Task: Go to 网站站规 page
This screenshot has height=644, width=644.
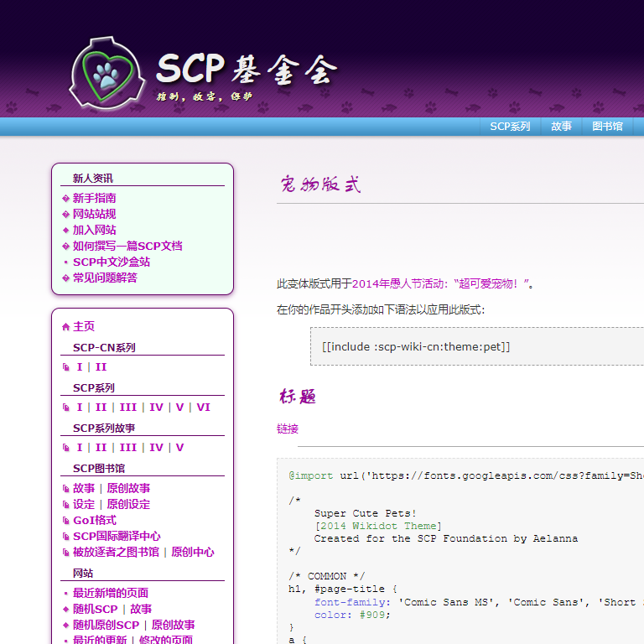Action: click(94, 215)
